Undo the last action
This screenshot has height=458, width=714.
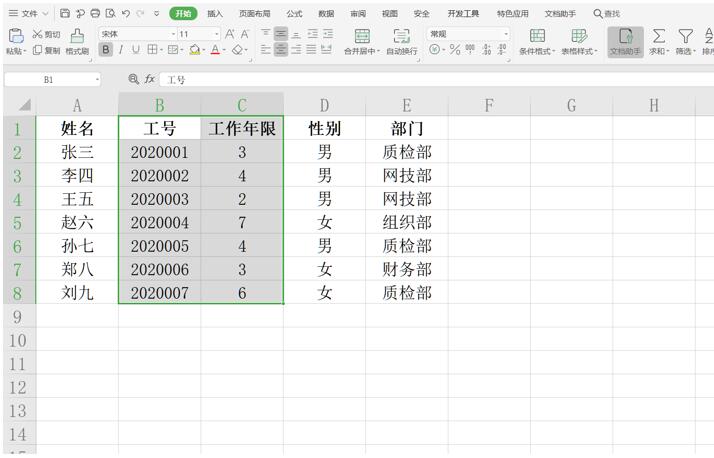(x=126, y=14)
